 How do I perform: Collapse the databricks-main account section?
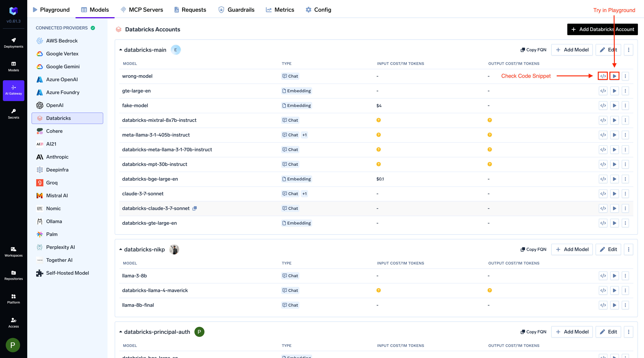[120, 50]
